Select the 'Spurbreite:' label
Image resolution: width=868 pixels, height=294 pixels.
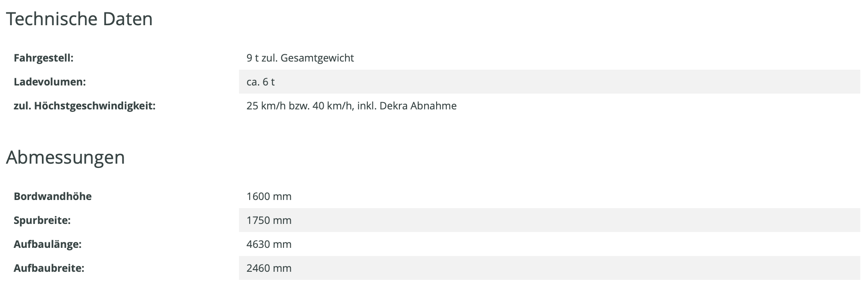[42, 220]
